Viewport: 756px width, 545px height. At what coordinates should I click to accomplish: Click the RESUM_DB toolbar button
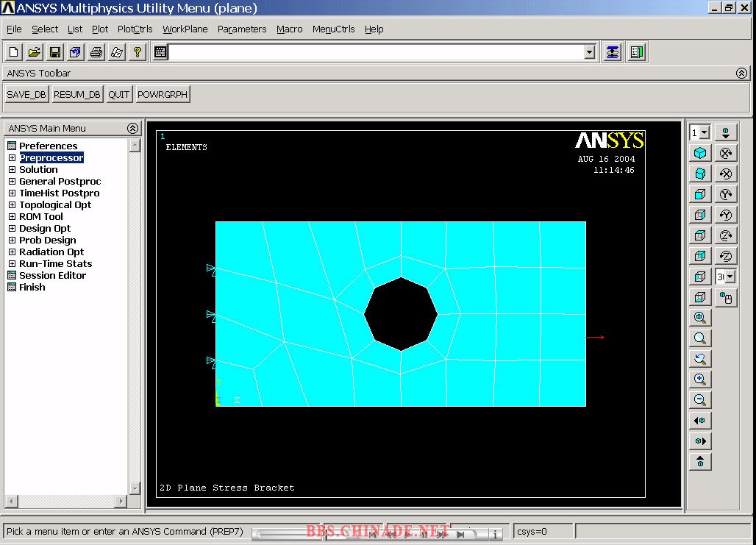(77, 95)
